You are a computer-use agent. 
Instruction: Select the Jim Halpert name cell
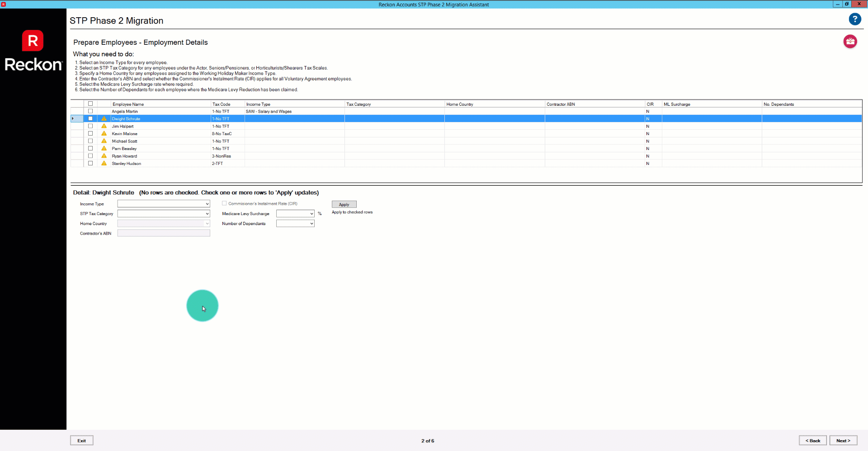[160, 126]
